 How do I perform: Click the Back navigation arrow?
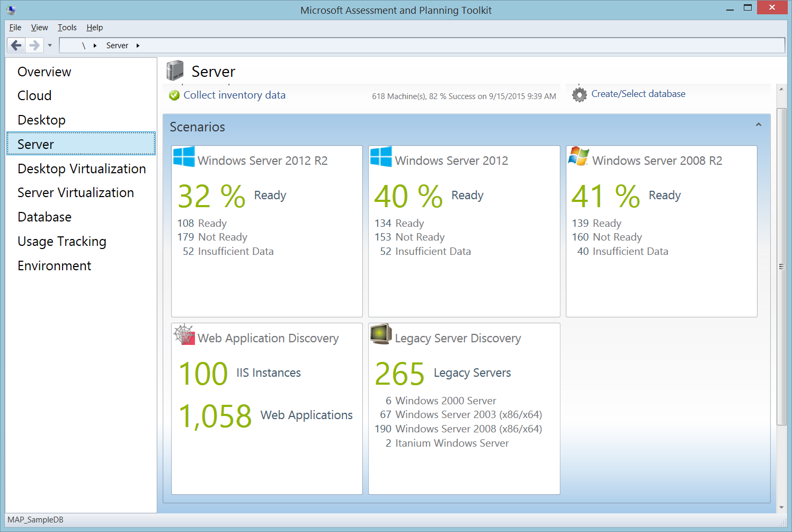(16, 45)
